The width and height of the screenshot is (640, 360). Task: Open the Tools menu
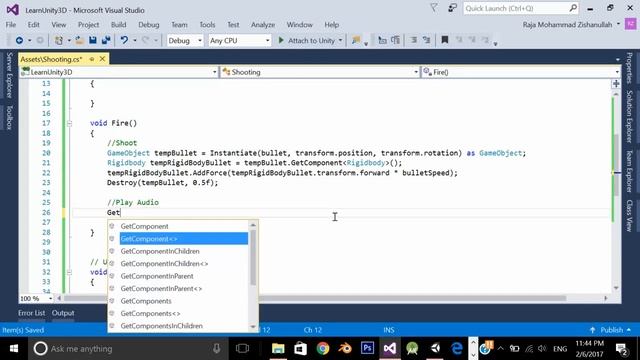coord(207,24)
